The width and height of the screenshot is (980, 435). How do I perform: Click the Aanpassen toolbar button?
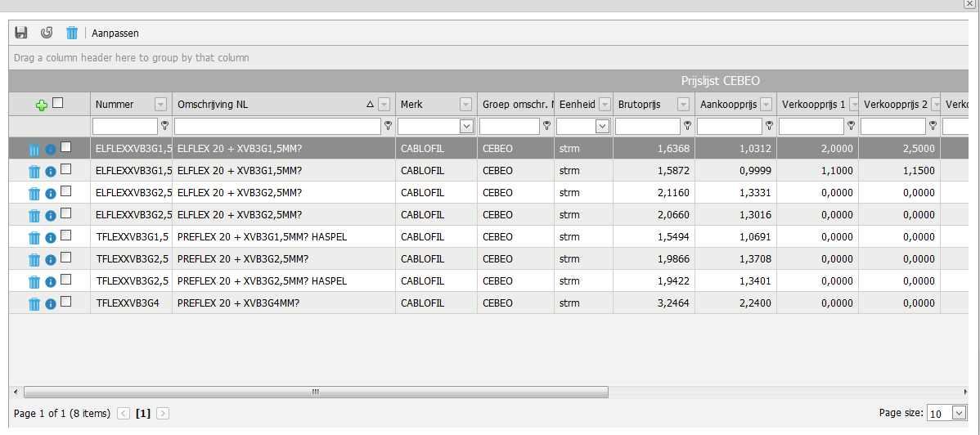pos(115,34)
